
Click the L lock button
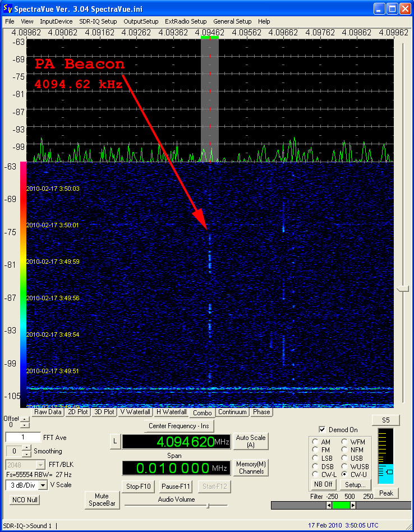pos(115,441)
